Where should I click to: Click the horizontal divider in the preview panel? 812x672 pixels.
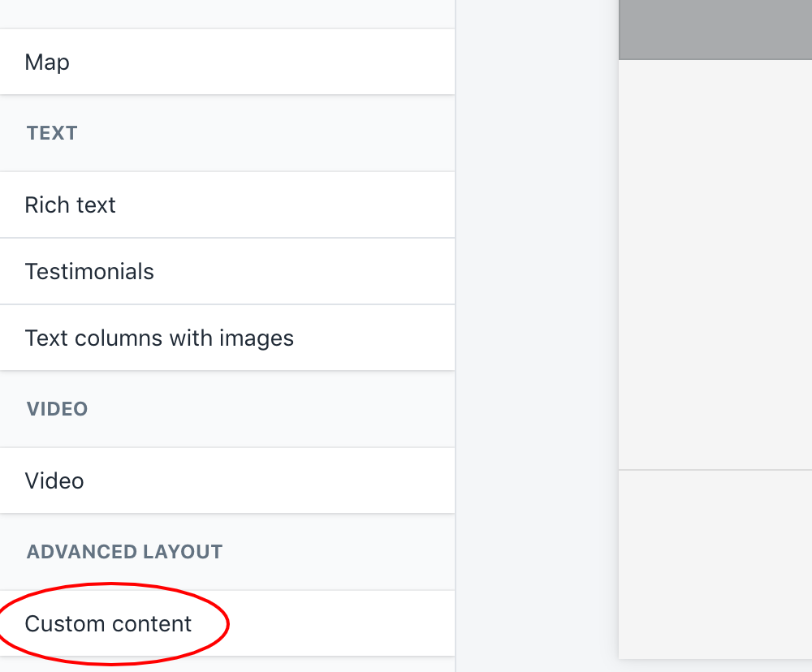coord(715,469)
